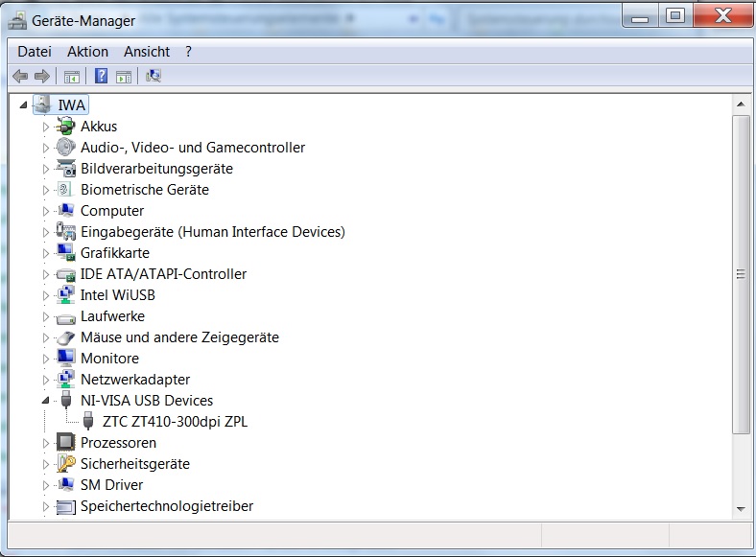The image size is (756, 557).
Task: Select the Monitore label
Action: pyautogui.click(x=109, y=359)
